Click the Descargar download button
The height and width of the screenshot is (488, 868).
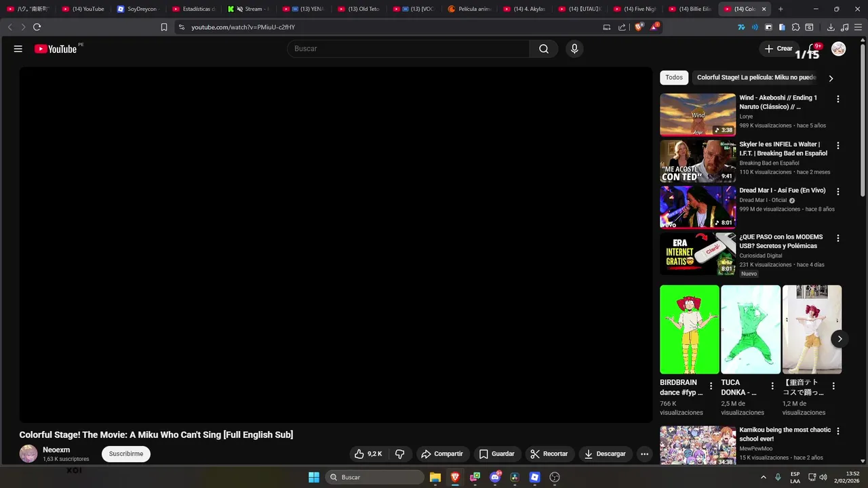click(x=606, y=454)
